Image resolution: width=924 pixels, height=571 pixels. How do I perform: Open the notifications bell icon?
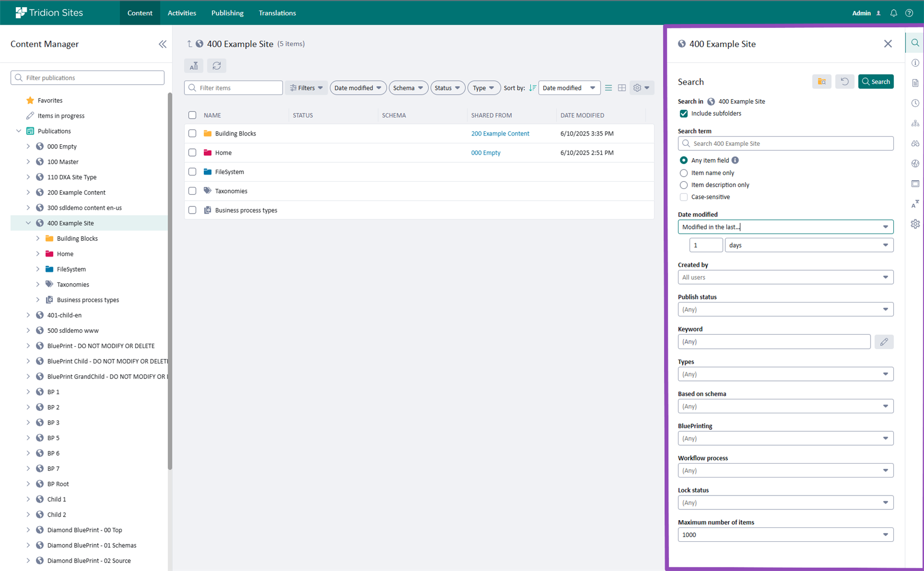[x=894, y=13]
